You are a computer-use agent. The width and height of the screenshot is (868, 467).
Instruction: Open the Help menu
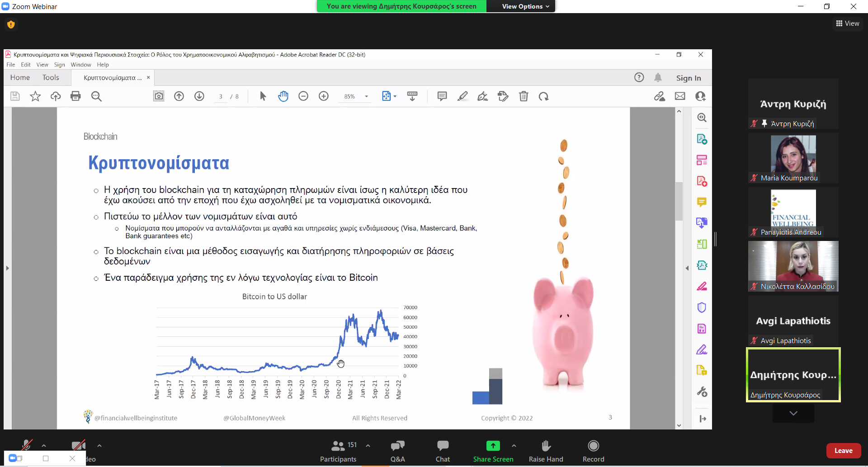tap(103, 65)
